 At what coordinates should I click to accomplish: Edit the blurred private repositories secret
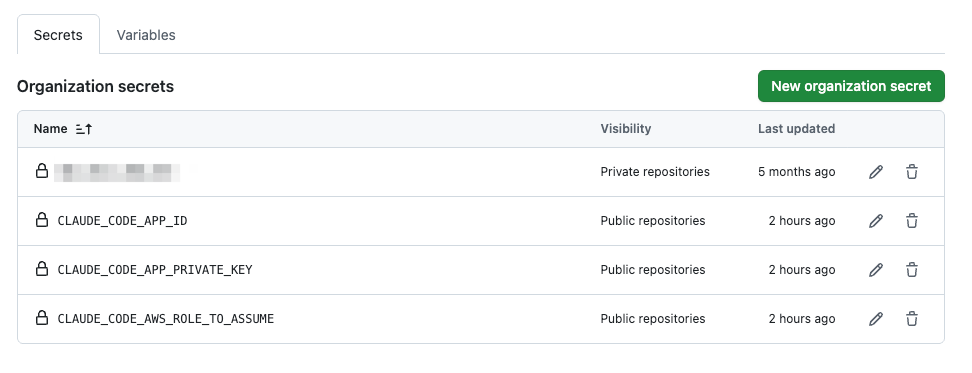(875, 172)
